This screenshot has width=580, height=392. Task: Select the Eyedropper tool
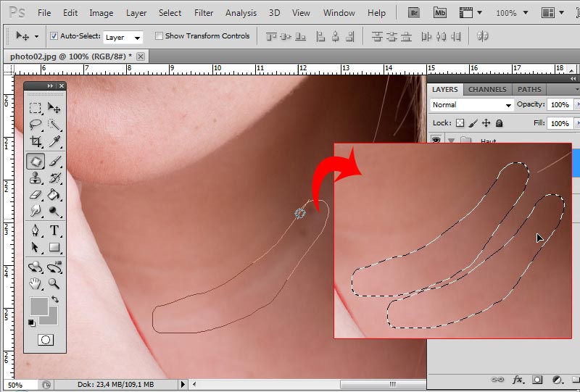tap(54, 143)
